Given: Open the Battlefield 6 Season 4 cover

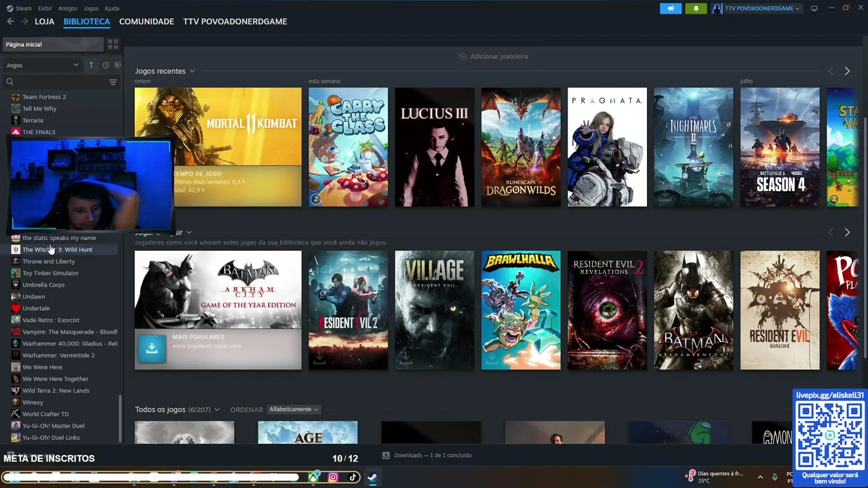Looking at the screenshot, I should tap(780, 147).
